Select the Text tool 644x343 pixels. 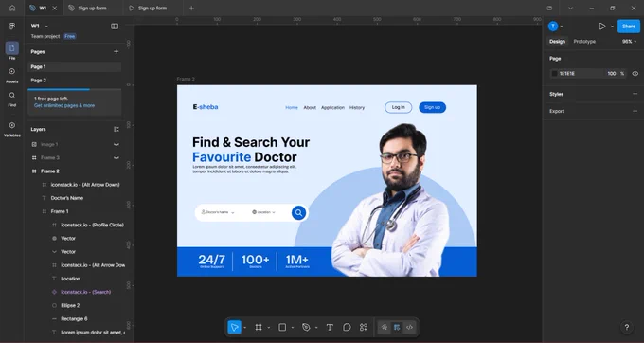[x=330, y=328]
